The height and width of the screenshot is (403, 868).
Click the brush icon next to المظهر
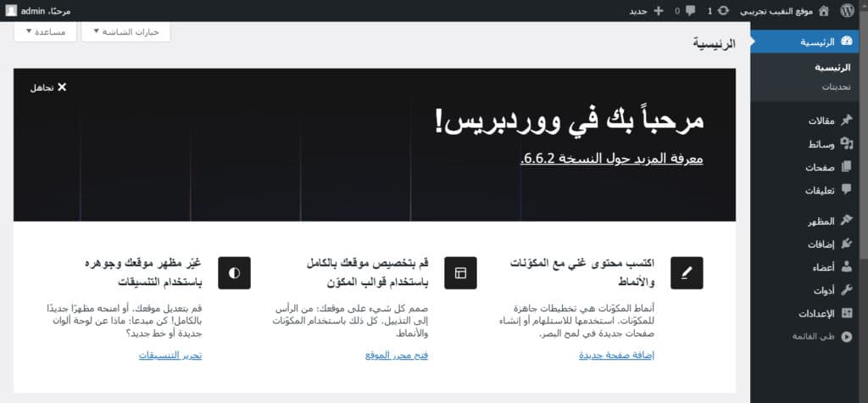coord(846,221)
